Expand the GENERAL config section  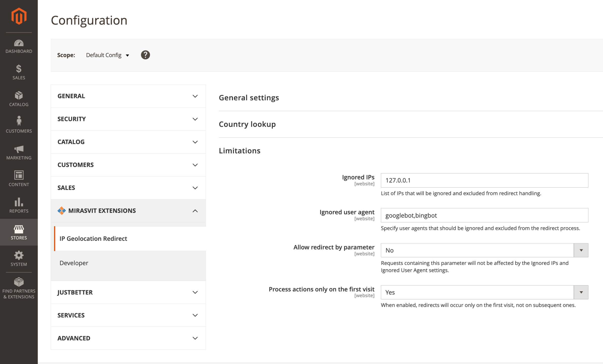(x=128, y=96)
